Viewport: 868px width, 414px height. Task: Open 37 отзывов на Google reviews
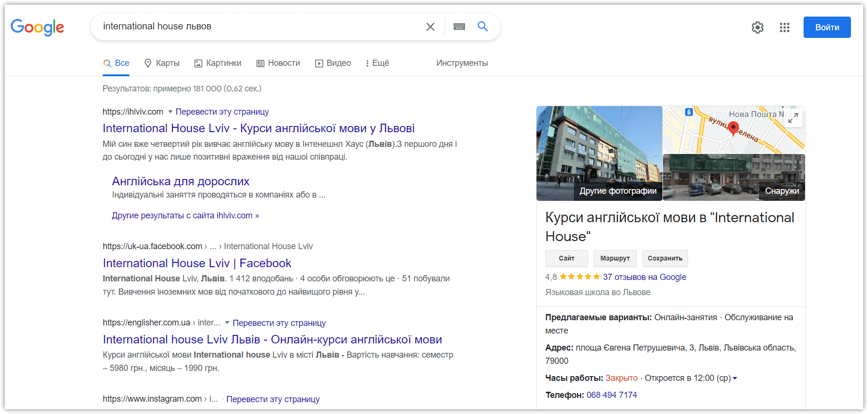644,277
